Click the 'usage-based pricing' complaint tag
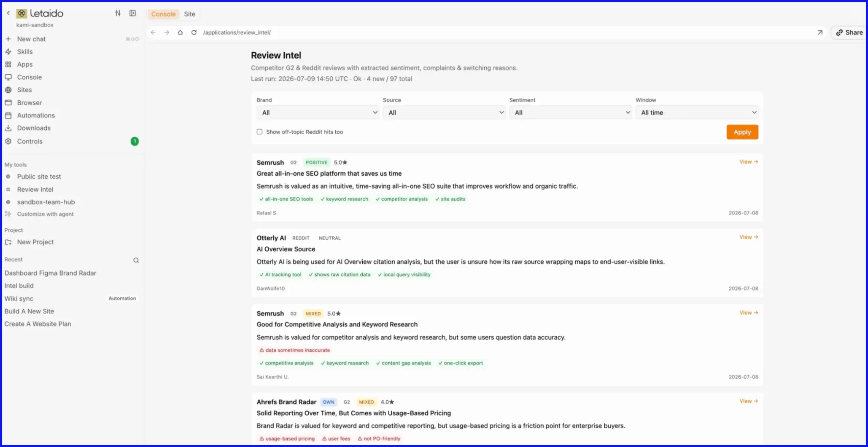This screenshot has width=868, height=447. [x=287, y=439]
